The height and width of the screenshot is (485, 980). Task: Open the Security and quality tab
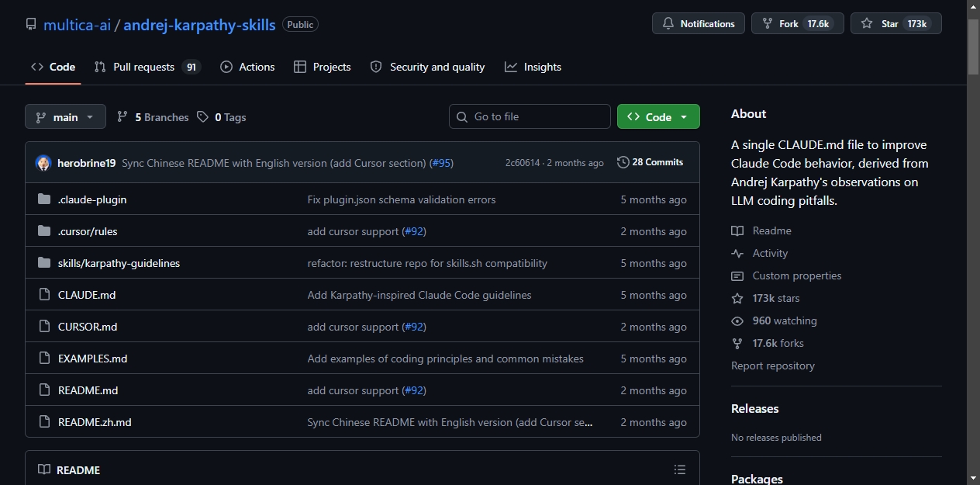428,67
